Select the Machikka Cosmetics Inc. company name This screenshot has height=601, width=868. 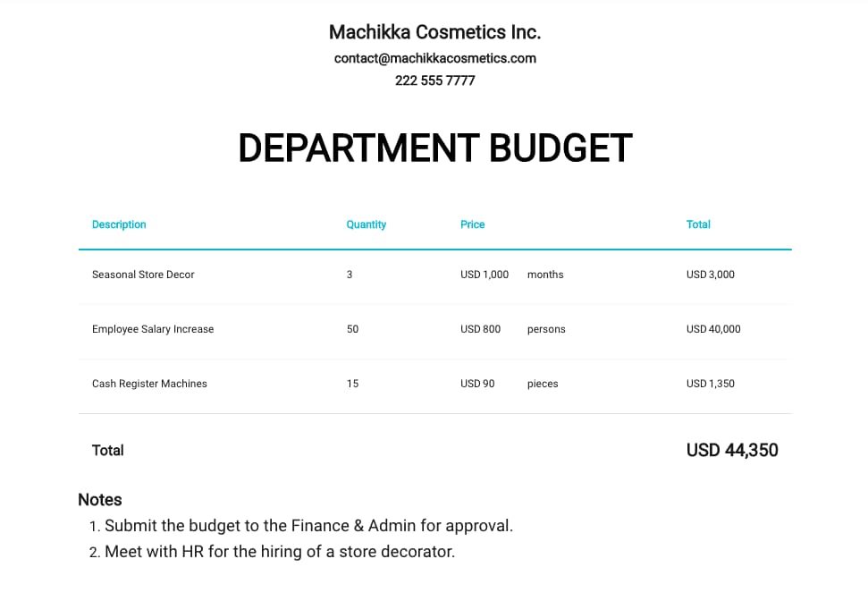[x=434, y=32]
